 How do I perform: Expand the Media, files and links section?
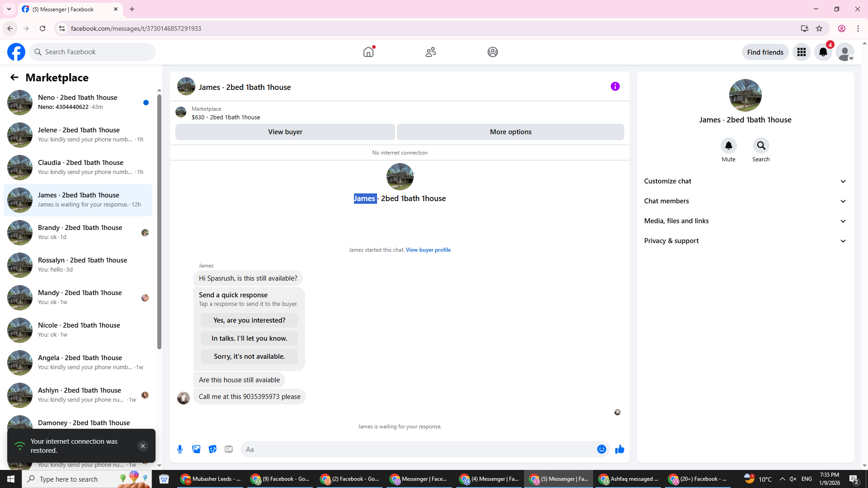pyautogui.click(x=745, y=221)
